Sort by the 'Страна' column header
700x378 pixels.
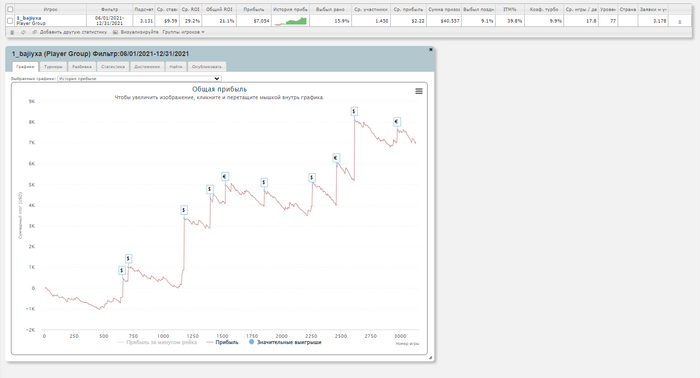point(628,9)
